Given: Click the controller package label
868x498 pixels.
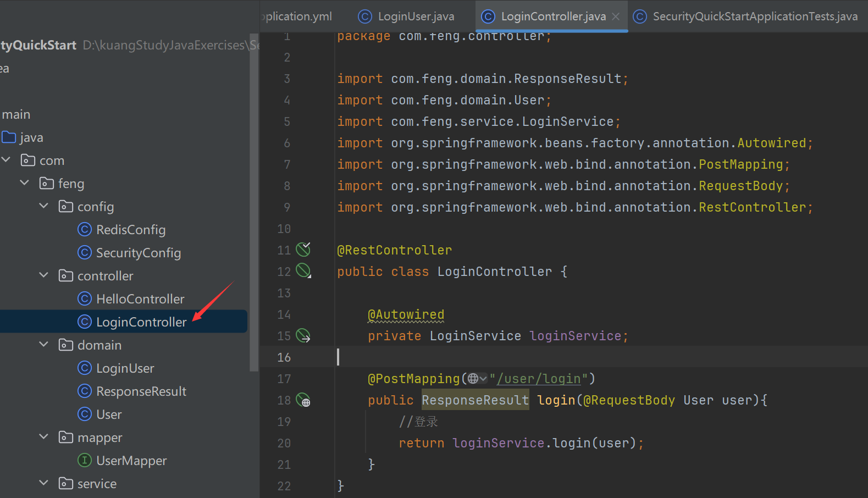Looking at the screenshot, I should click(x=105, y=275).
